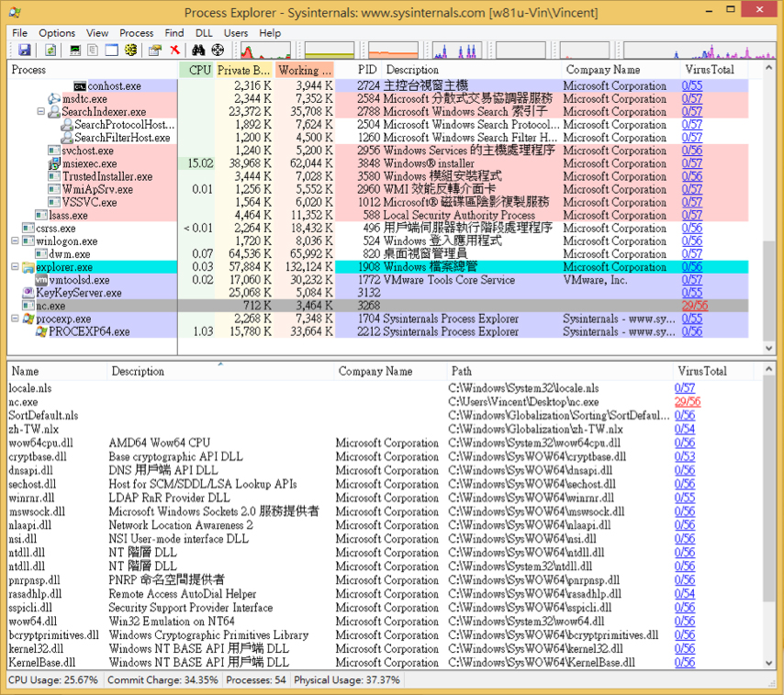Viewport: 784px width, 695px height.
Task: Click the crosshair Find Window's Process icon
Action: (218, 50)
